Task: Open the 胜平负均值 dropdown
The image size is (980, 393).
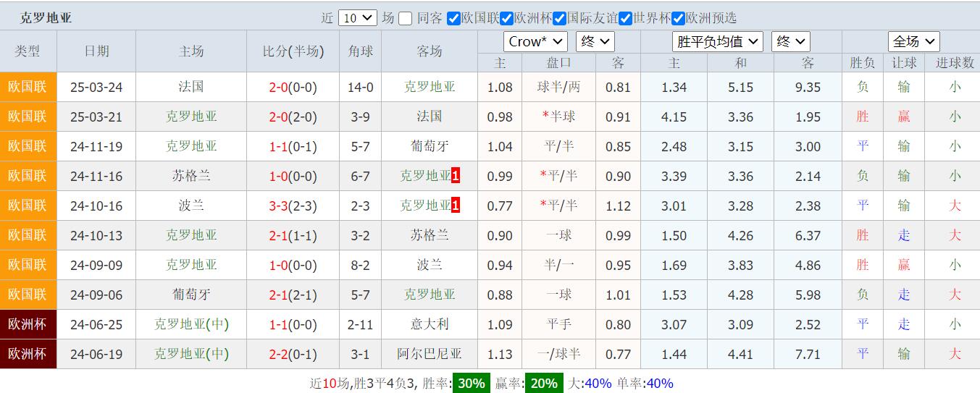Action: point(717,42)
